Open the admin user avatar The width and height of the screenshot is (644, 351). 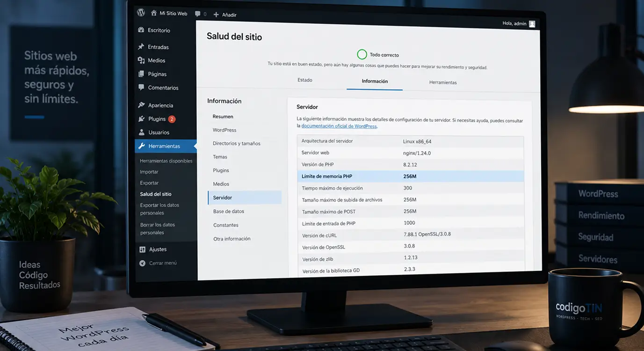[x=532, y=24]
